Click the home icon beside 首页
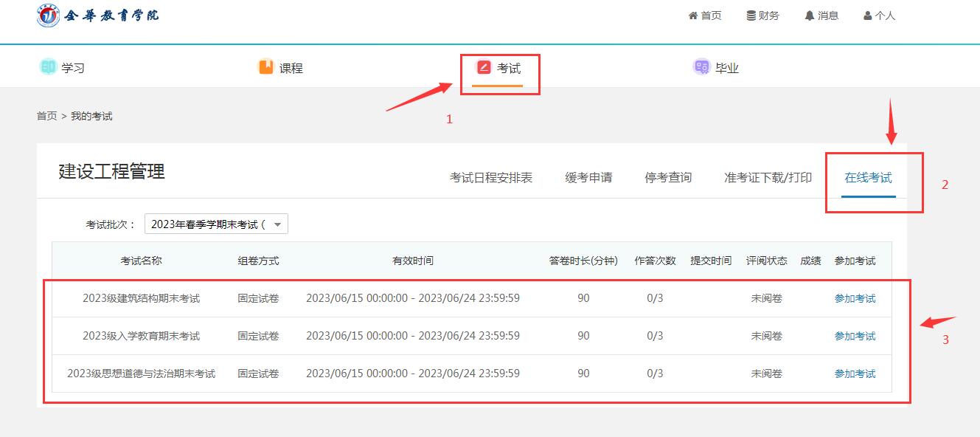Viewport: 980px width, 437px height. coord(693,16)
